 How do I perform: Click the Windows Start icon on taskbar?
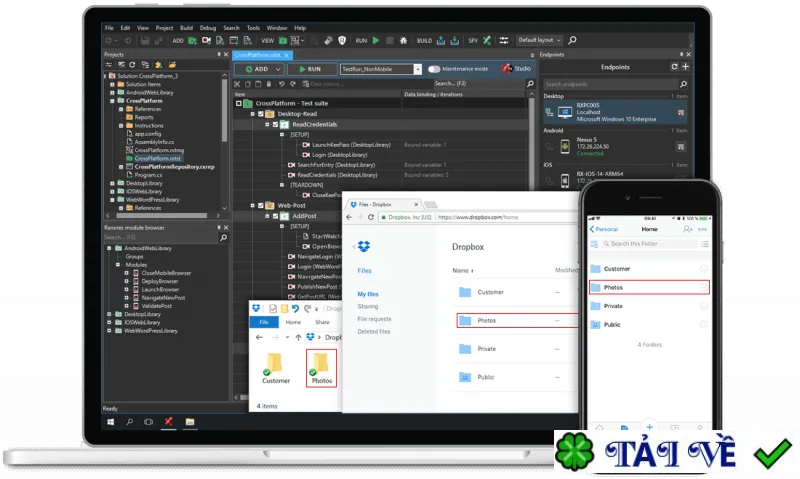click(x=111, y=422)
